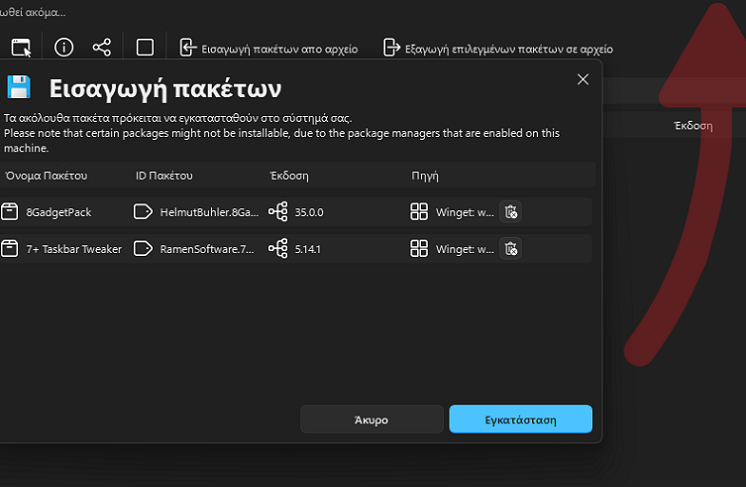The width and height of the screenshot is (746, 487).
Task: Select the Winget source text for 8GadgetPack
Action: coord(465,212)
